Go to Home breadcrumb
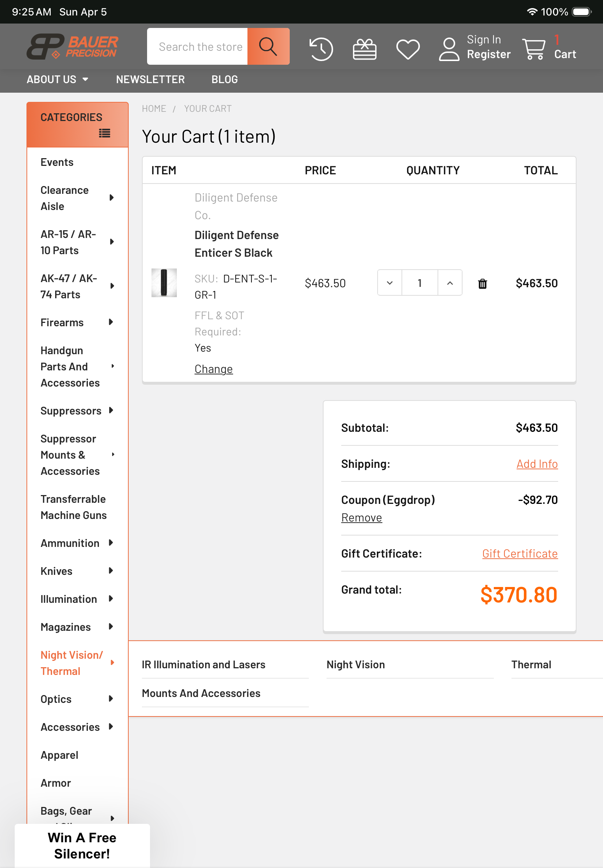 coord(154,109)
